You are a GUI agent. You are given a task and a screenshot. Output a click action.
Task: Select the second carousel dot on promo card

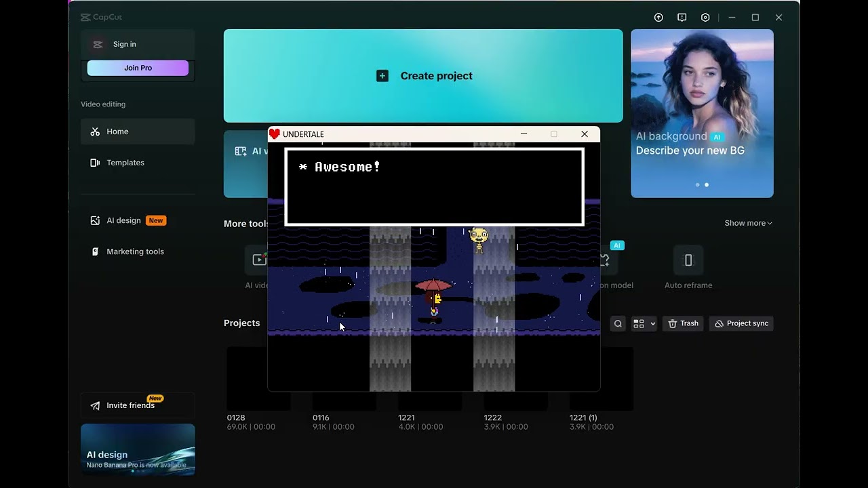[707, 184]
